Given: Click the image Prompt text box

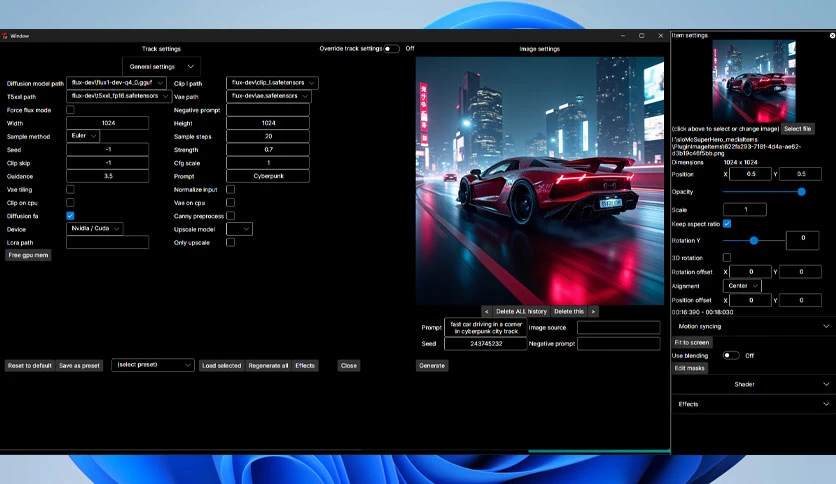Looking at the screenshot, I should click(x=486, y=327).
